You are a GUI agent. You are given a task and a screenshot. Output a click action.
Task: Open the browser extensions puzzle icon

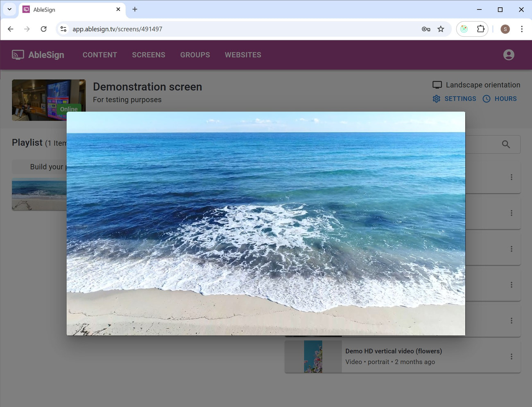[480, 29]
